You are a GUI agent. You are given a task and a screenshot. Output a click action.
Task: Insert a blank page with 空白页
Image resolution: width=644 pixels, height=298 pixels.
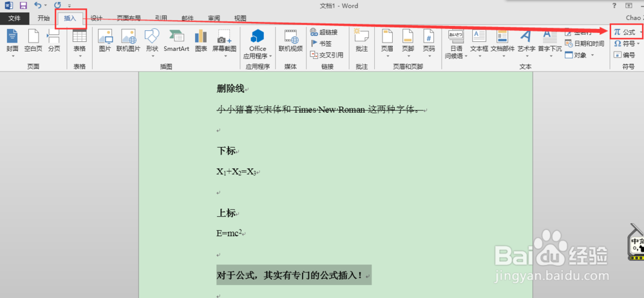coord(33,41)
